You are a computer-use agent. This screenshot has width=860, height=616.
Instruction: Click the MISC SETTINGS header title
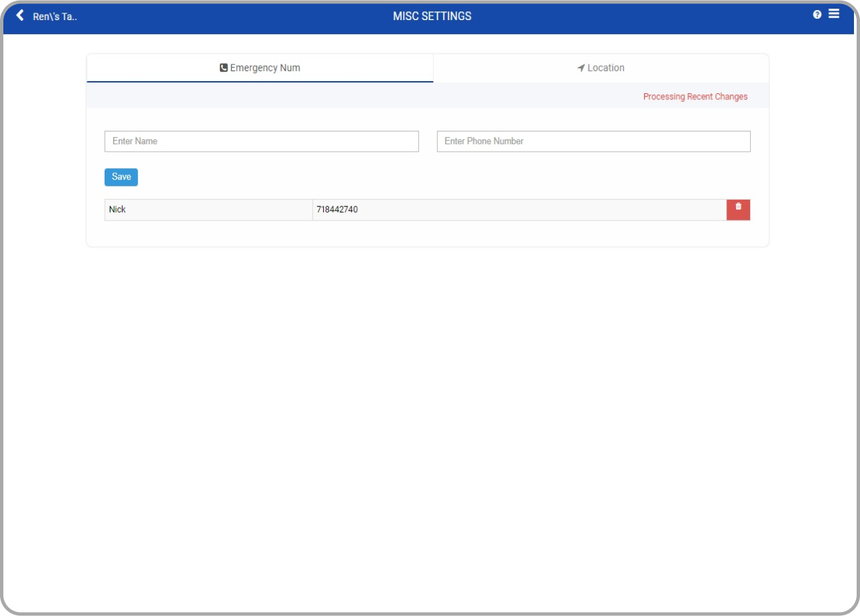tap(432, 16)
